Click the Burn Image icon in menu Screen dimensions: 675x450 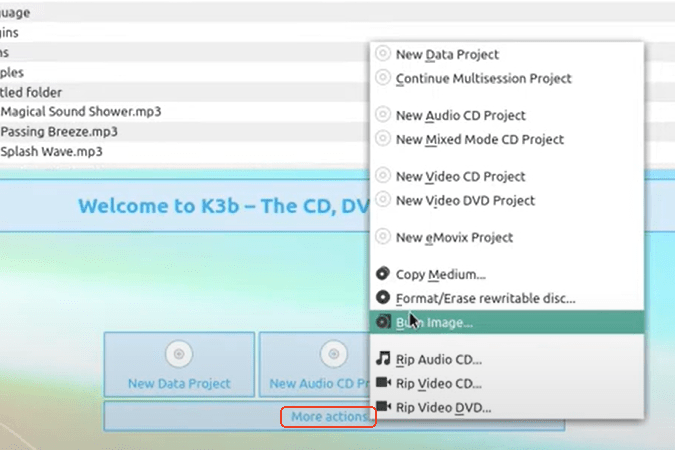click(383, 322)
